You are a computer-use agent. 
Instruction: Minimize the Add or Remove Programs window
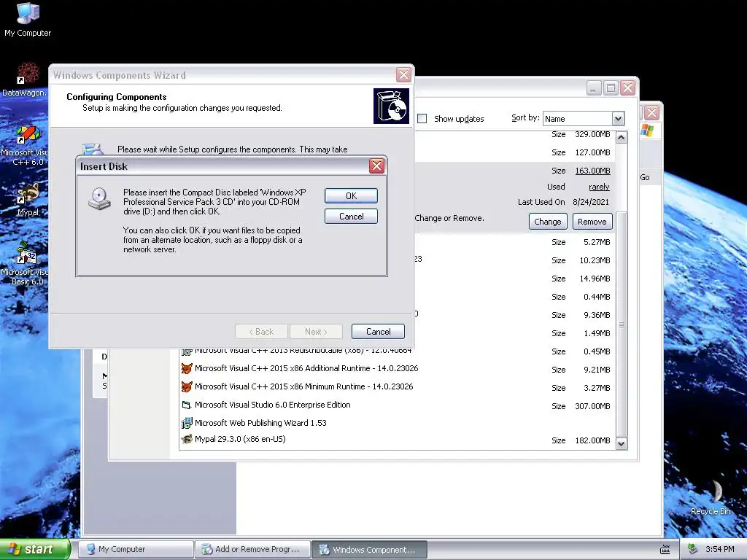point(594,88)
